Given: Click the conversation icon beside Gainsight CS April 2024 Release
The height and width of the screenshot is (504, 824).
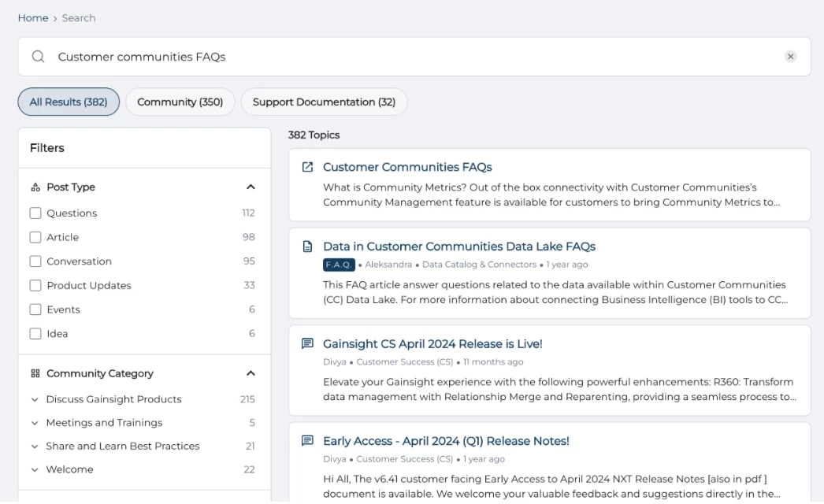Looking at the screenshot, I should click(307, 343).
